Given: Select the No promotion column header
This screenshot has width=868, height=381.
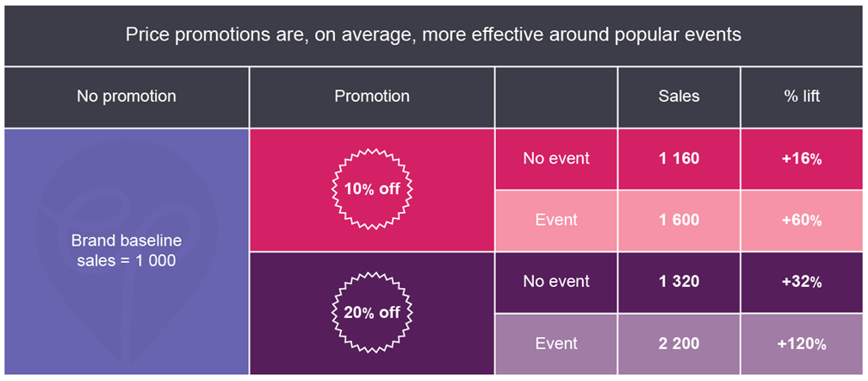Looking at the screenshot, I should pos(127,97).
